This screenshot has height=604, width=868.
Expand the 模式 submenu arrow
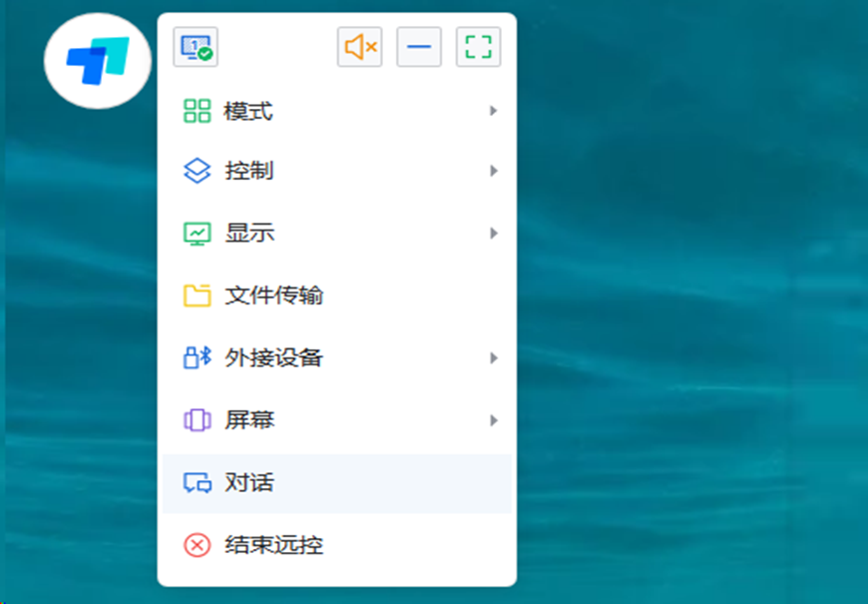[x=493, y=111]
